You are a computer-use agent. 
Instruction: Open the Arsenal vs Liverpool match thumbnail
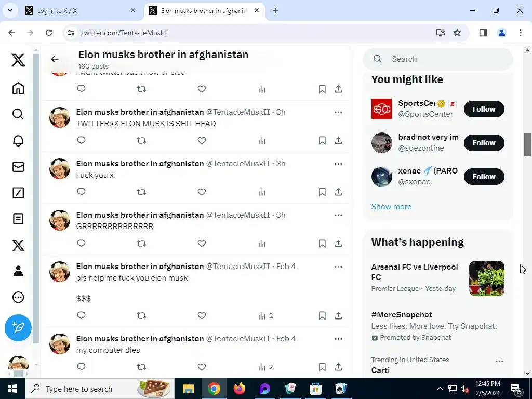(x=486, y=278)
